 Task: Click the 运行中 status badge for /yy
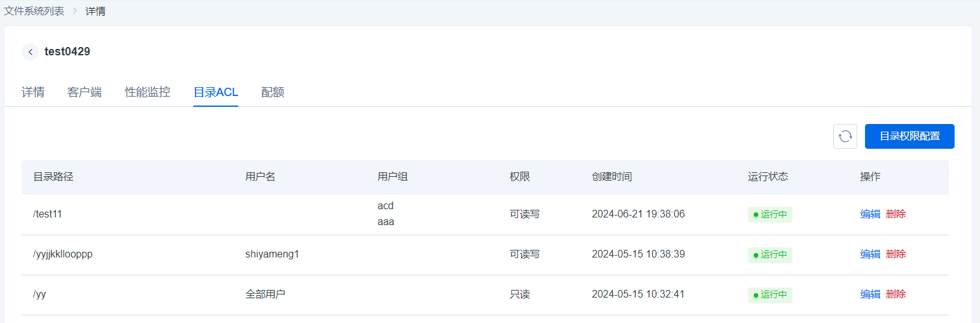770,295
